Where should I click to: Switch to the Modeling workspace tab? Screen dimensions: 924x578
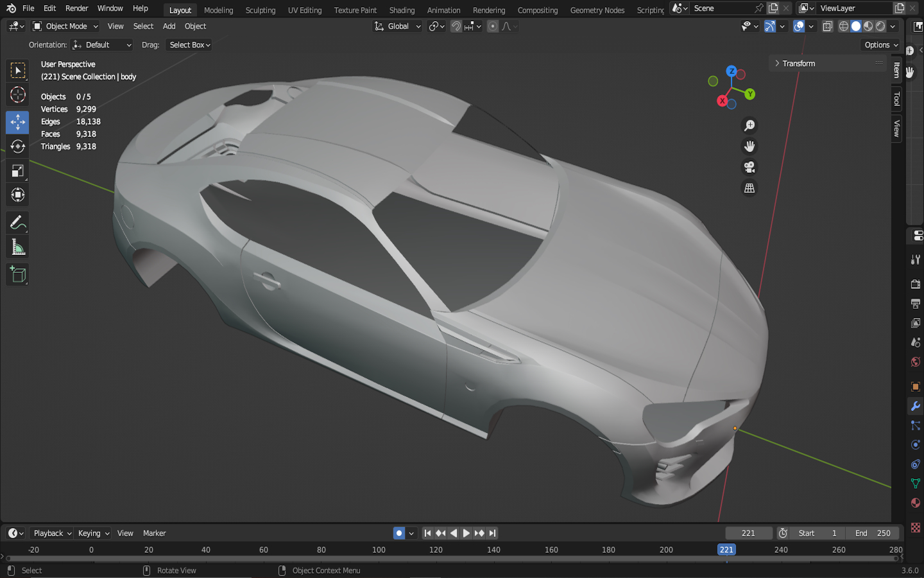[218, 10]
